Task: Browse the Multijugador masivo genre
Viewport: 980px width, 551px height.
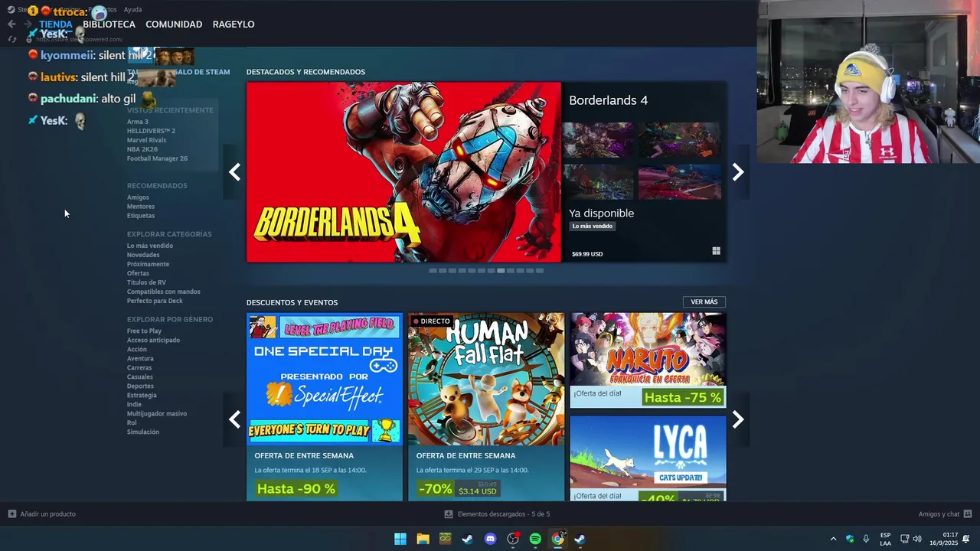Action: point(157,414)
